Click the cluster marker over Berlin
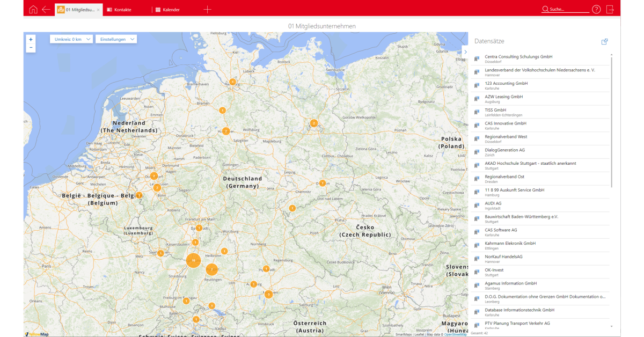The width and height of the screenshot is (644, 337). coord(314,123)
